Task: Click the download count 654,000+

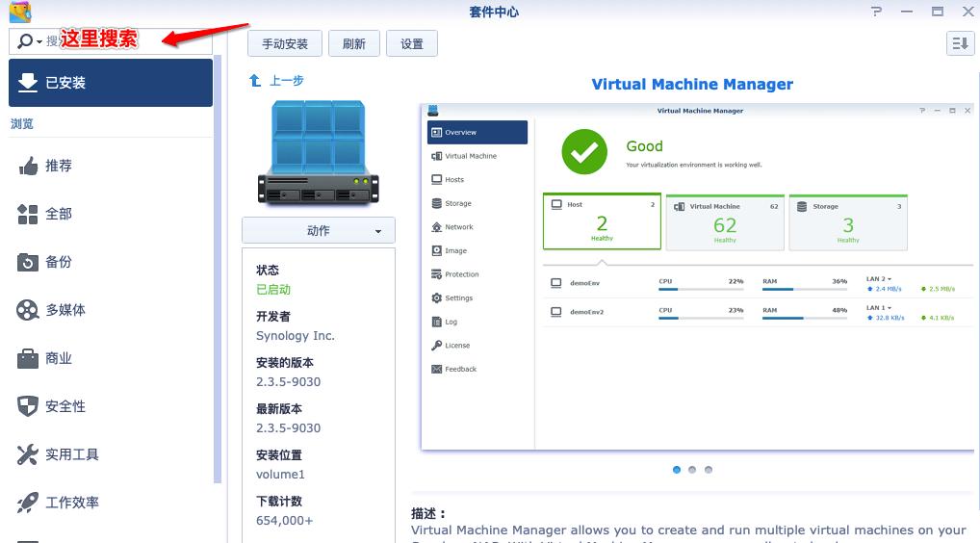Action: tap(284, 521)
